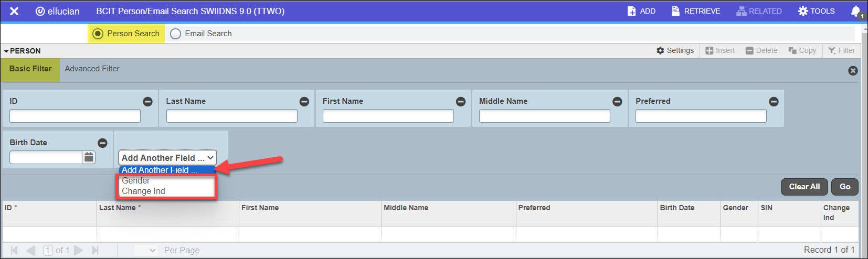
Task: Click the First Name input field
Action: tap(388, 116)
